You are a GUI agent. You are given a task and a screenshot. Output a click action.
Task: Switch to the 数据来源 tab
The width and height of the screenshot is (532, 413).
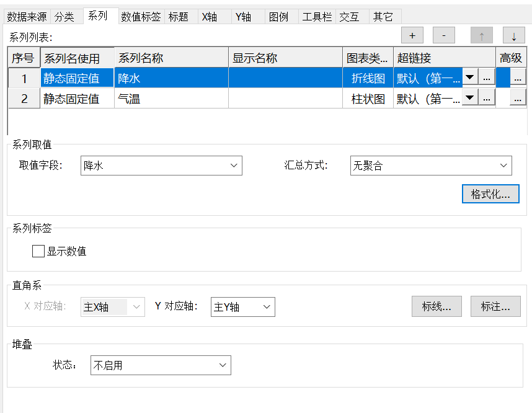pyautogui.click(x=27, y=17)
